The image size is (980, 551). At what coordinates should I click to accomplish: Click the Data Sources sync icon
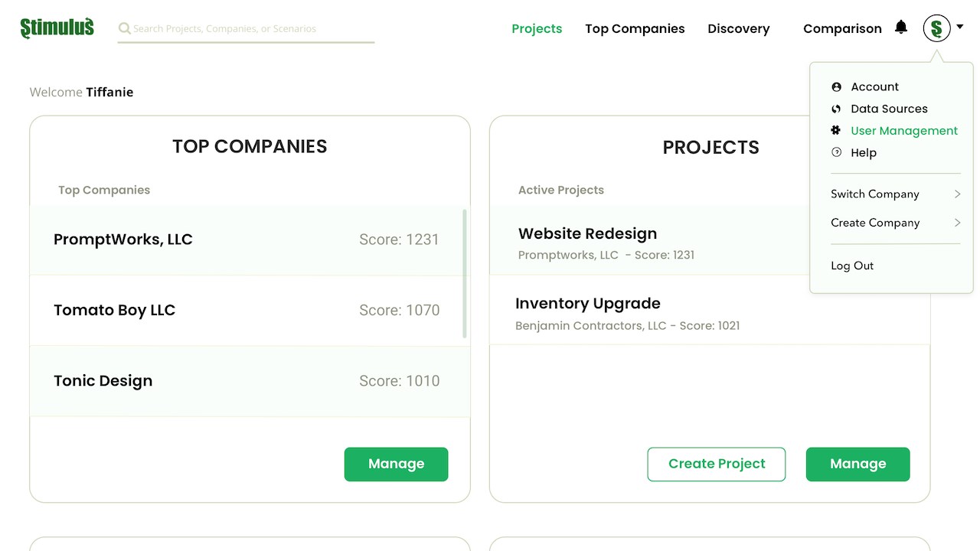[836, 109]
